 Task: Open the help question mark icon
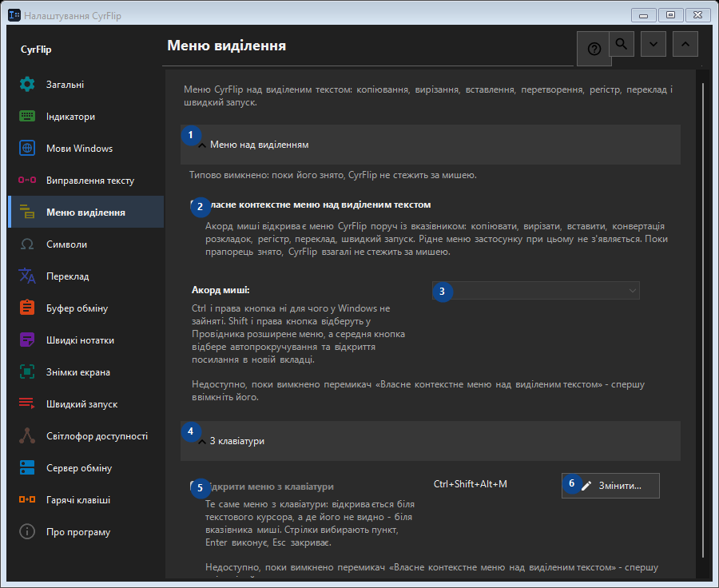click(x=594, y=49)
